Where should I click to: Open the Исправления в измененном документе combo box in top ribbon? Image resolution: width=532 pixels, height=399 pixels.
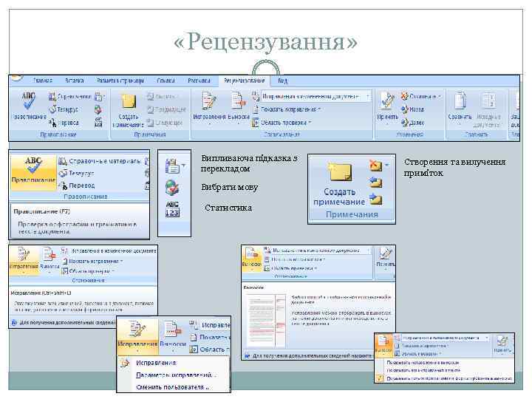click(x=316, y=96)
